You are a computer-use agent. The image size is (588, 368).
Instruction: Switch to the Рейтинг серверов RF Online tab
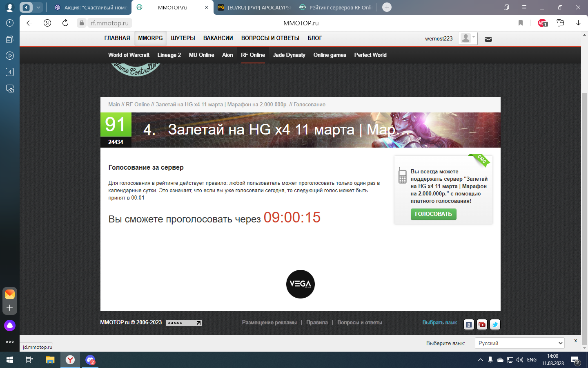(336, 7)
